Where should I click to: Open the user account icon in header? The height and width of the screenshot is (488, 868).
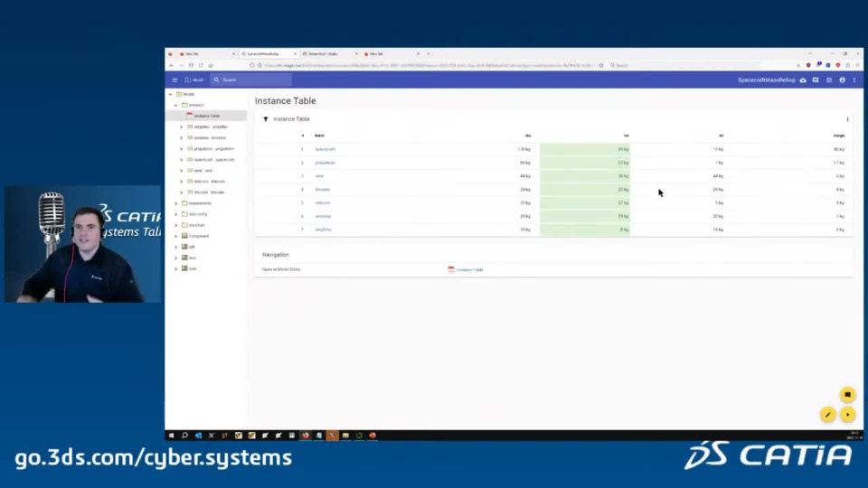pos(842,80)
